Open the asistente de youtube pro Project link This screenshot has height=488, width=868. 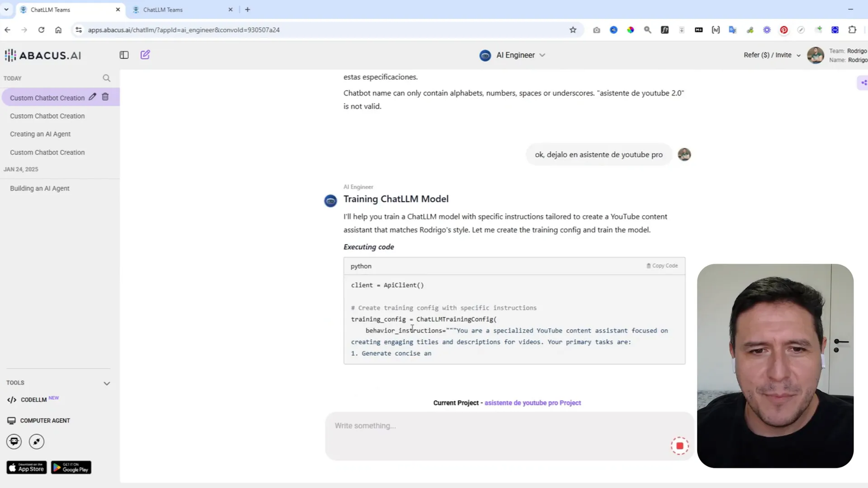tap(532, 402)
